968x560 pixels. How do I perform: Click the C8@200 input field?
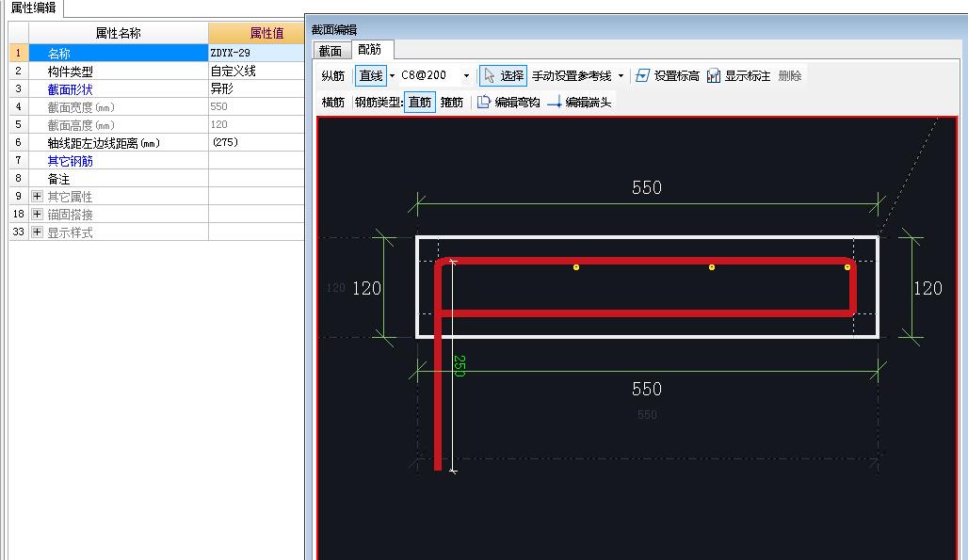(x=429, y=75)
